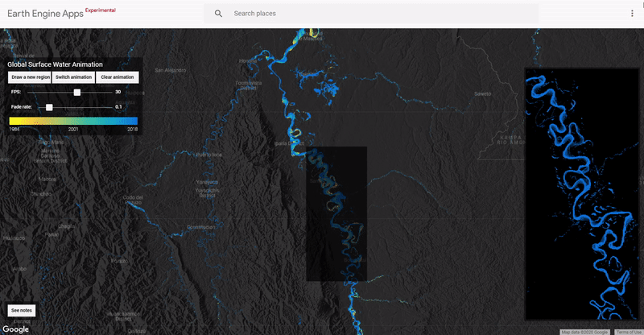
Task: Click the Map data ©2020 Google attribution
Action: point(584,332)
